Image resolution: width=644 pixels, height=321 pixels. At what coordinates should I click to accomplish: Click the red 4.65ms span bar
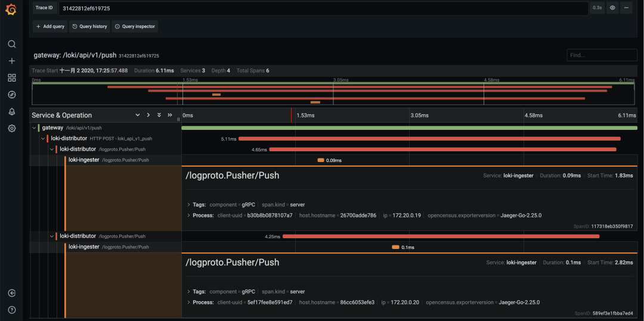pyautogui.click(x=442, y=149)
